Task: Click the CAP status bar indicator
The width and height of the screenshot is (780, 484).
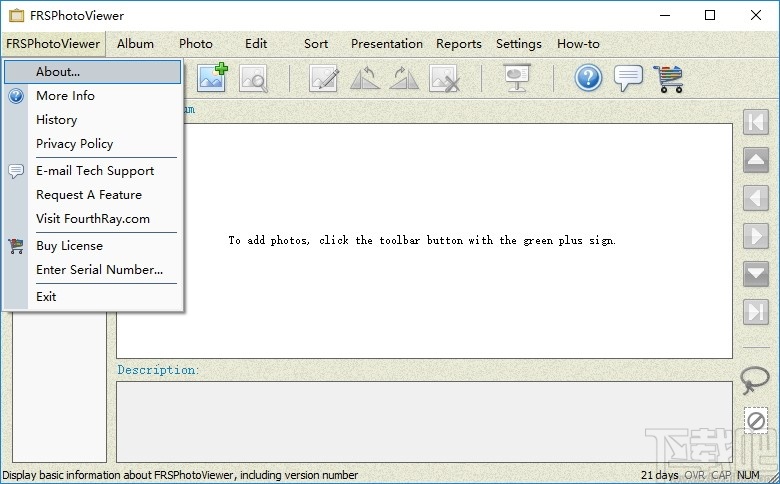Action: 721,475
